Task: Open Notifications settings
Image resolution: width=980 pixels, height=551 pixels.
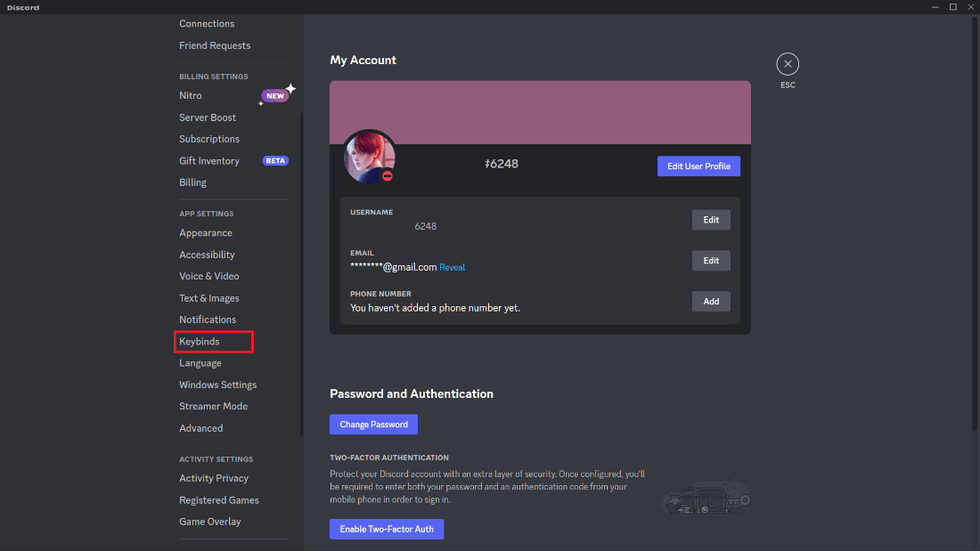Action: point(207,319)
